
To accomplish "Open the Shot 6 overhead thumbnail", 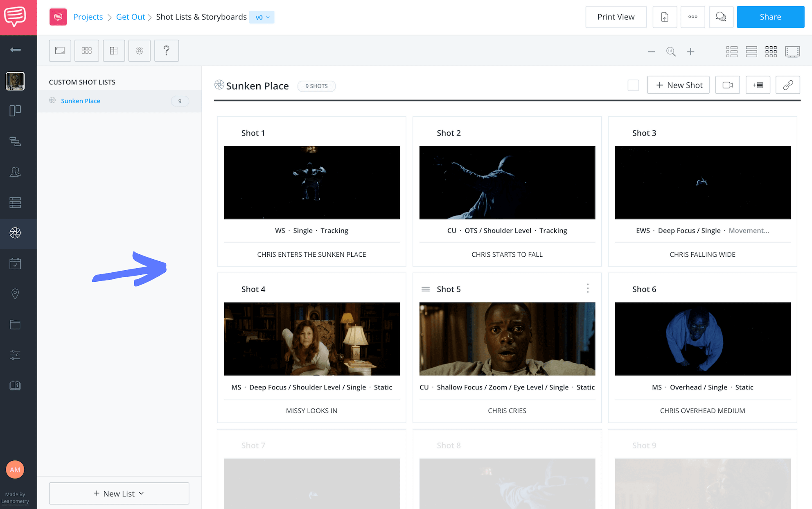I will pos(703,339).
